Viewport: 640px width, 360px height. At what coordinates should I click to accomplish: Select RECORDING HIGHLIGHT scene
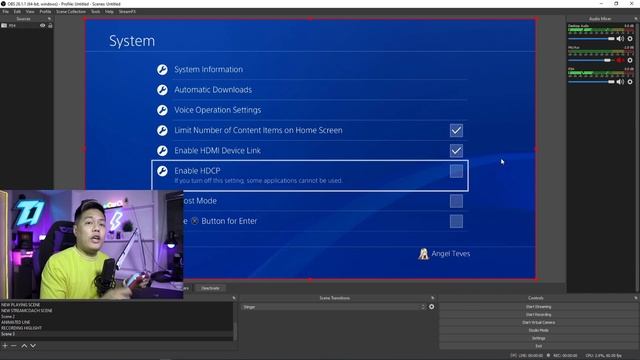click(116, 328)
